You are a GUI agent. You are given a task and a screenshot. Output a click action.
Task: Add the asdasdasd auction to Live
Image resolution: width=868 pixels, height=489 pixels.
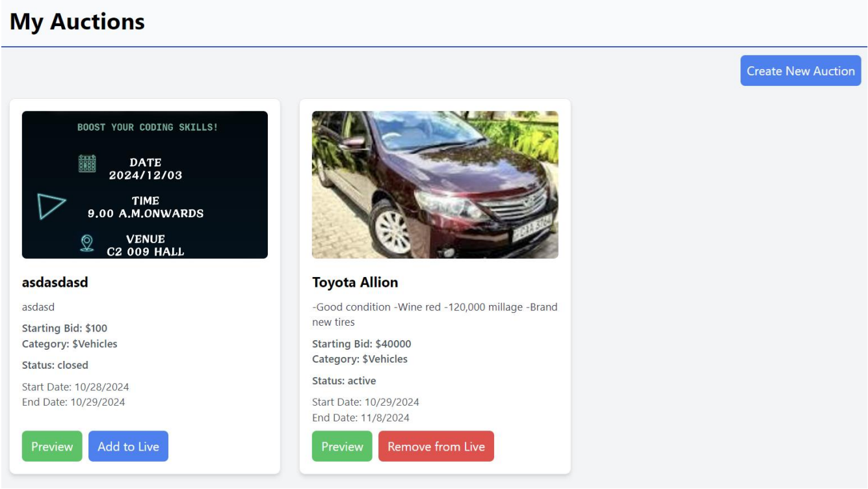pyautogui.click(x=128, y=446)
